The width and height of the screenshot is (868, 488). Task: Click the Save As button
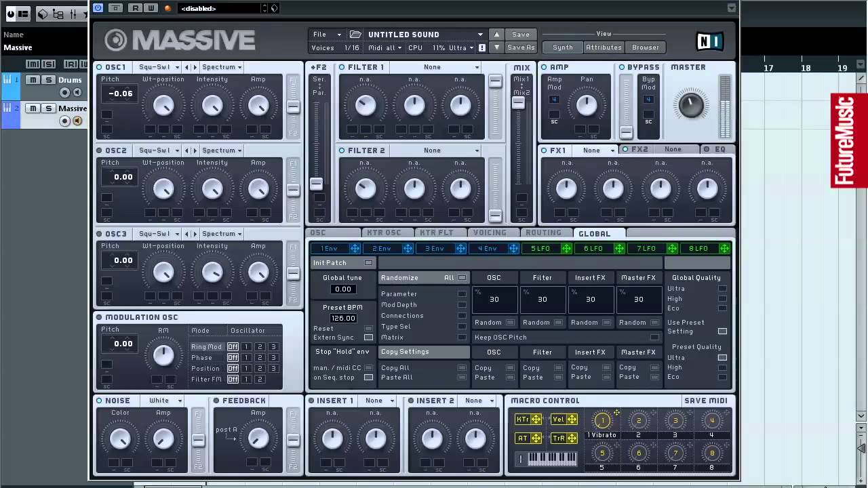tap(521, 47)
